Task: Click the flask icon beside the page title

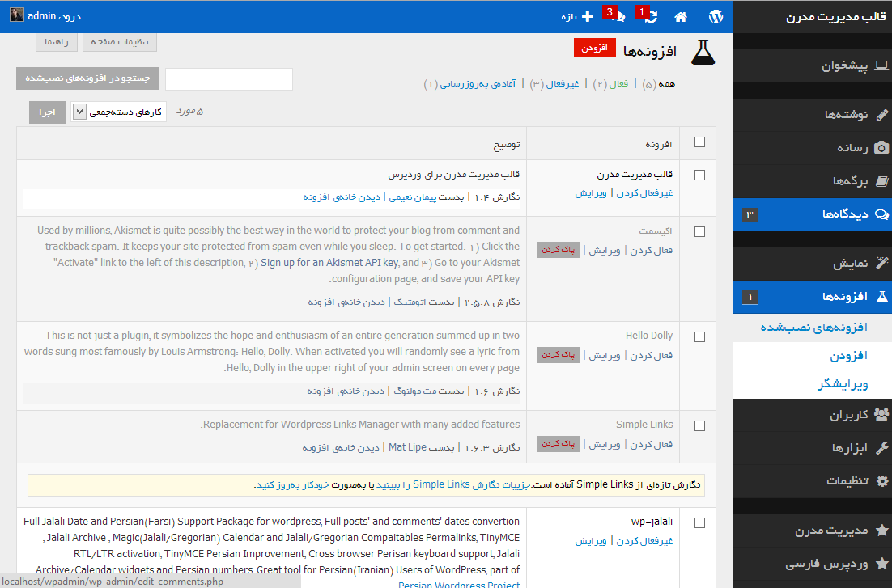Action: (703, 53)
